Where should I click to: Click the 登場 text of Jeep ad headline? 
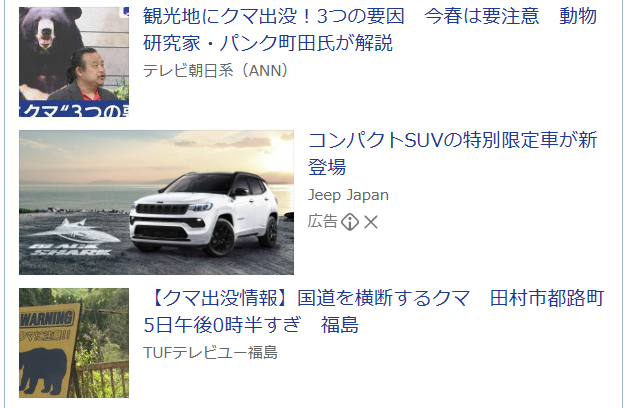pos(327,167)
